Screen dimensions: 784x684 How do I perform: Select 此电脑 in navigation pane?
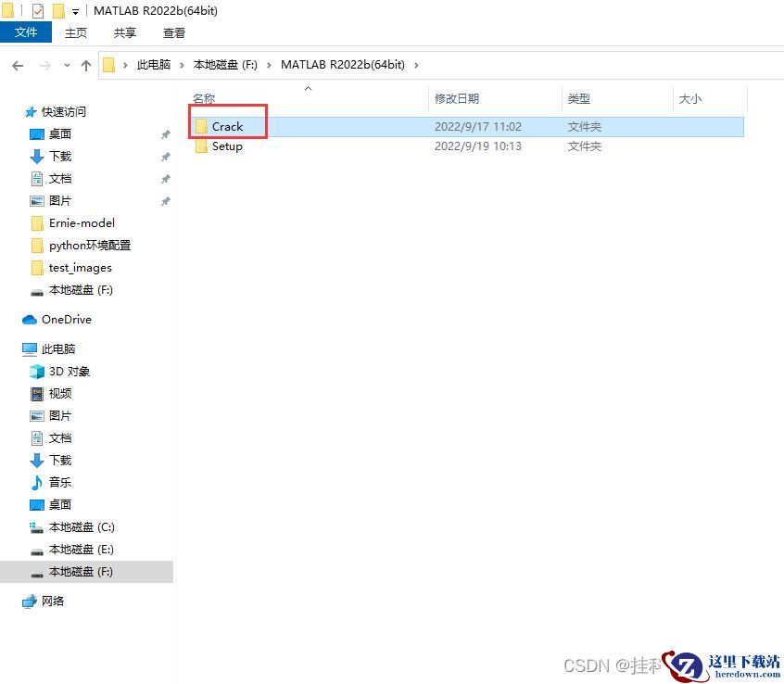click(58, 349)
